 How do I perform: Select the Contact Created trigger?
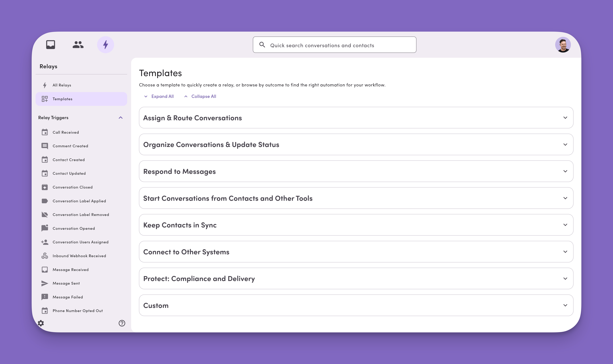(x=81, y=160)
